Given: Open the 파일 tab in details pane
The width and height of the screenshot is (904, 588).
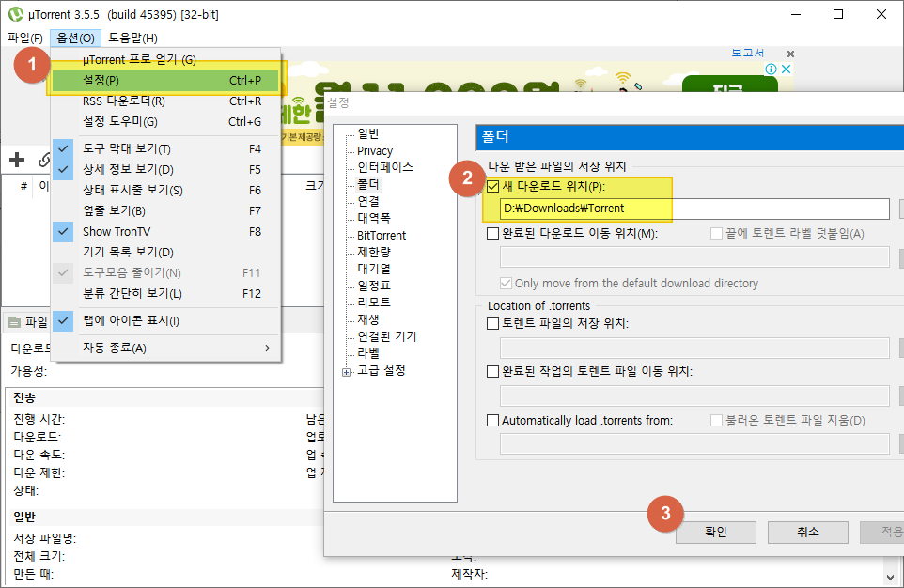Looking at the screenshot, I should (28, 322).
